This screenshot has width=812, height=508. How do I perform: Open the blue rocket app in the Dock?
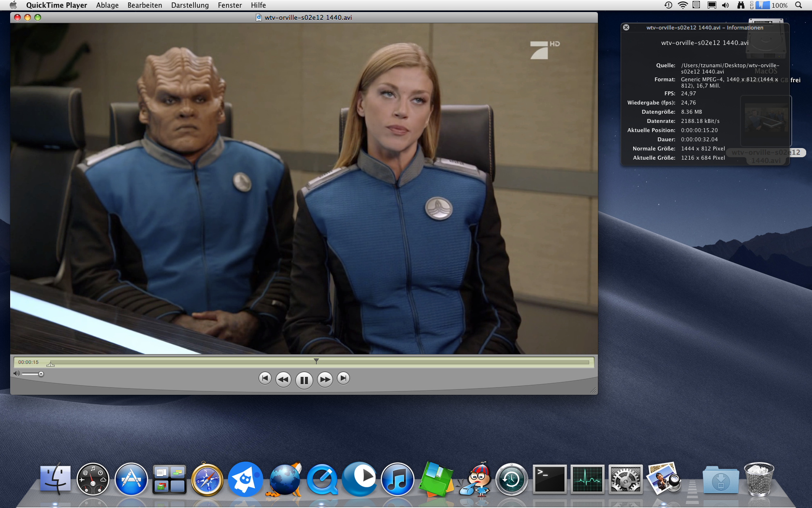point(245,479)
